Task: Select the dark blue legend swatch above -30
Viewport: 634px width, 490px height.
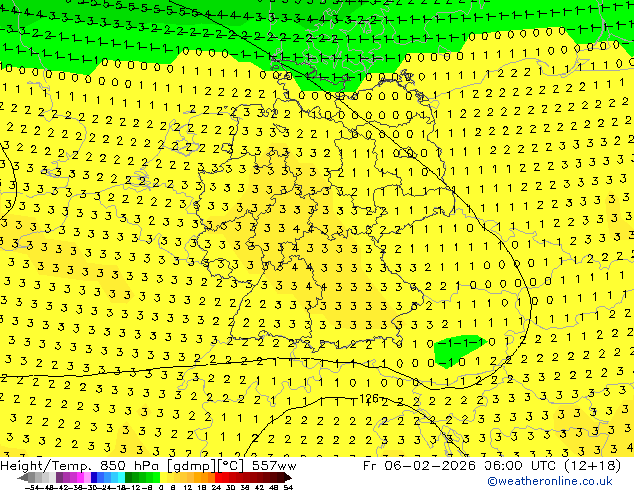Action: pos(94,477)
